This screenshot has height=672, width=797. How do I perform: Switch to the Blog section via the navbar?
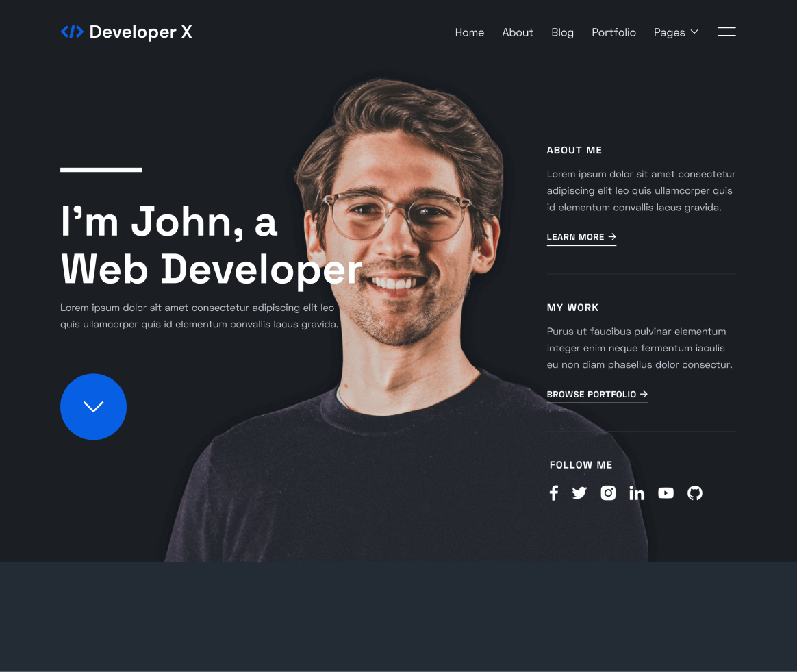tap(562, 32)
